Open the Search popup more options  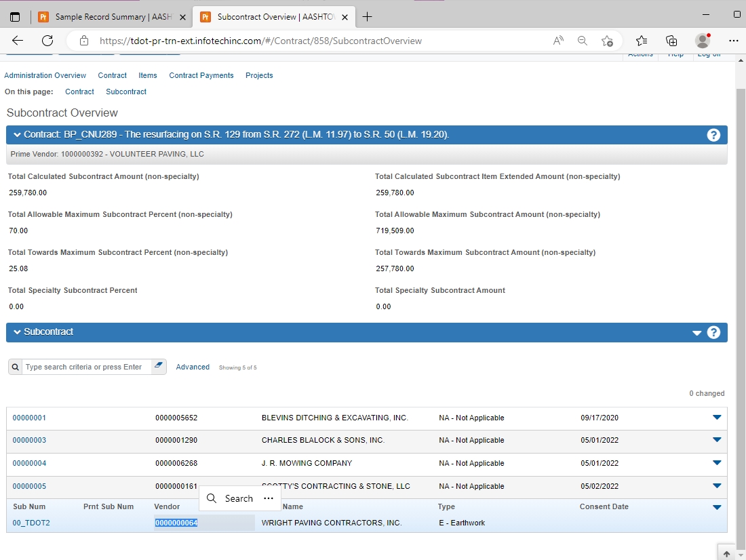[x=269, y=498]
